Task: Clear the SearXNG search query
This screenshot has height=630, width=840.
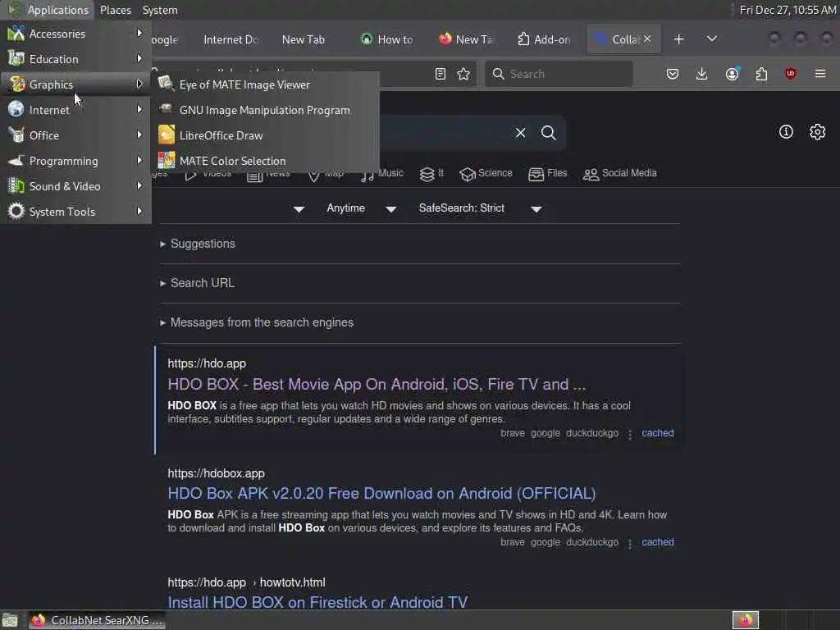Action: (x=521, y=132)
